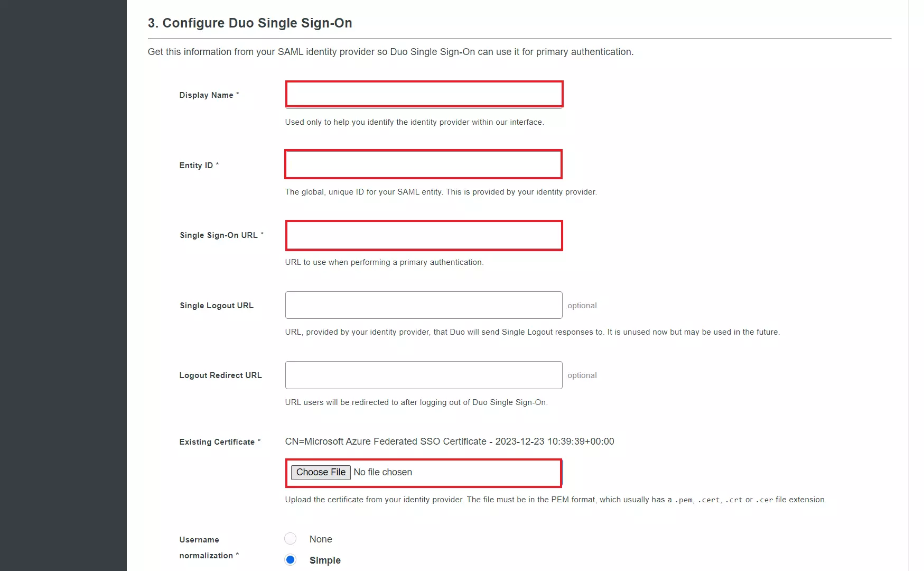Focus the Entity ID text box
The image size is (924, 571).
tap(423, 164)
